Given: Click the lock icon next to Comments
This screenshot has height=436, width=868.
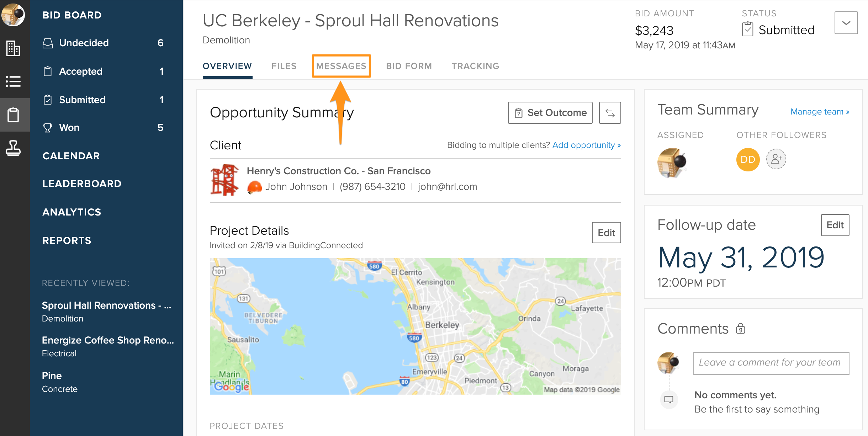Looking at the screenshot, I should click(x=741, y=329).
